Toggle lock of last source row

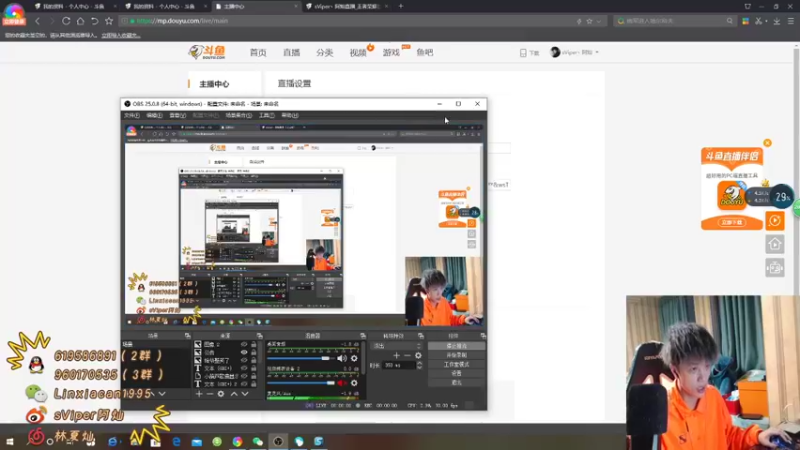pos(254,384)
